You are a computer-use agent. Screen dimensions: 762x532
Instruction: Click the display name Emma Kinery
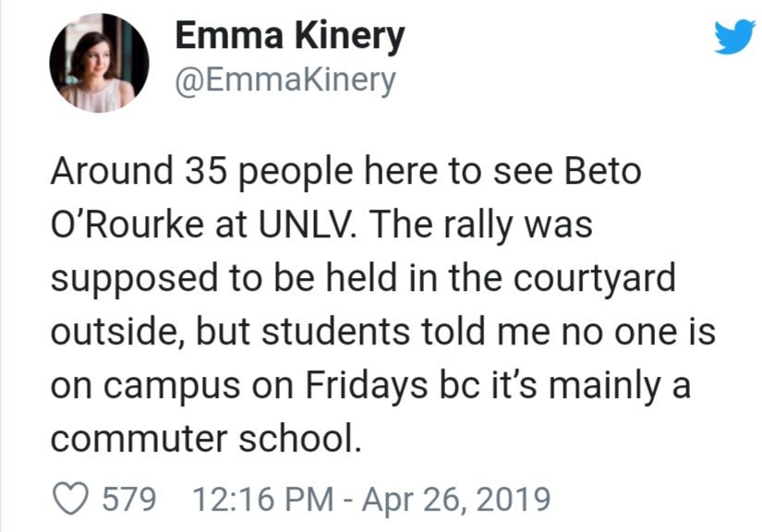(x=289, y=37)
